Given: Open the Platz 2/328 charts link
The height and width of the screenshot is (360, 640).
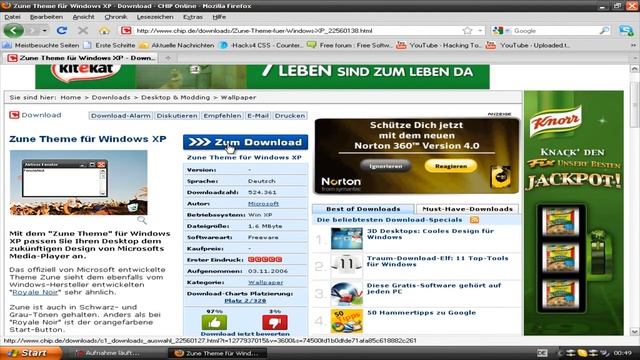Looking at the screenshot, I should click(245, 301).
